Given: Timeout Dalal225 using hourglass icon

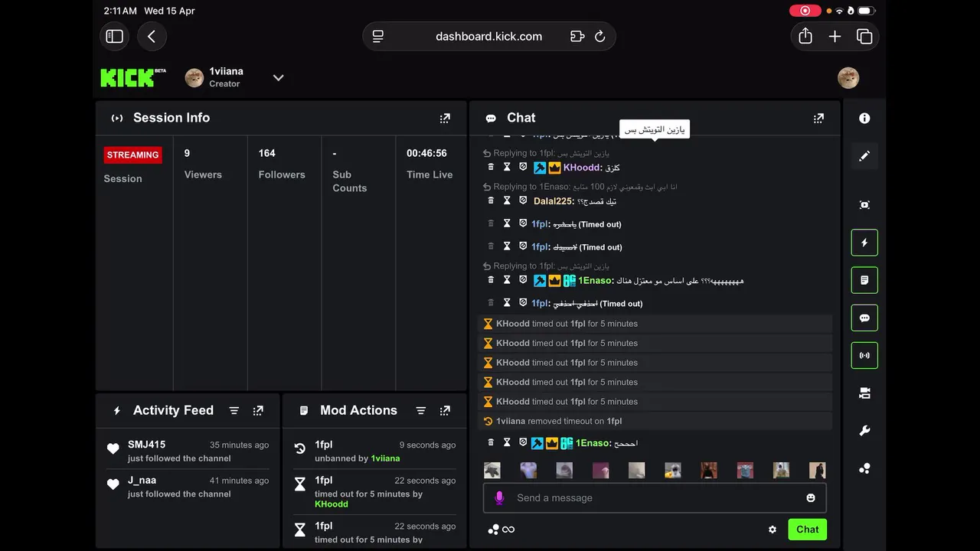Looking at the screenshot, I should point(507,201).
